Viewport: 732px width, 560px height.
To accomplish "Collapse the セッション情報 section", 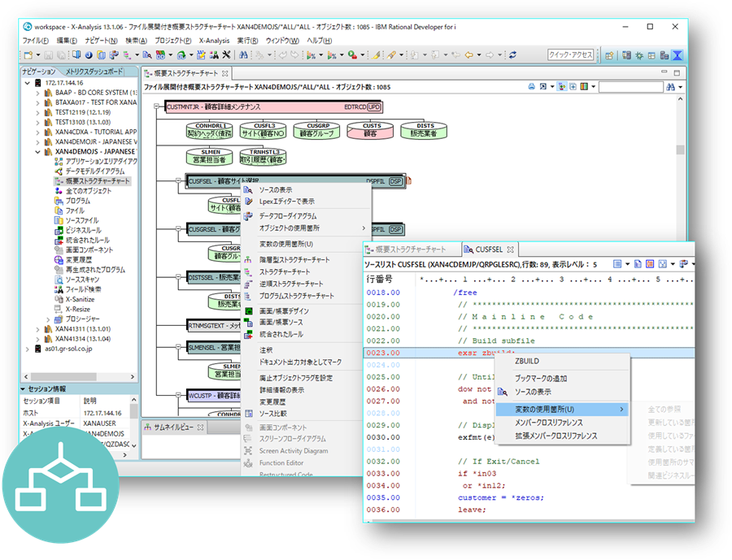I will 23,389.
